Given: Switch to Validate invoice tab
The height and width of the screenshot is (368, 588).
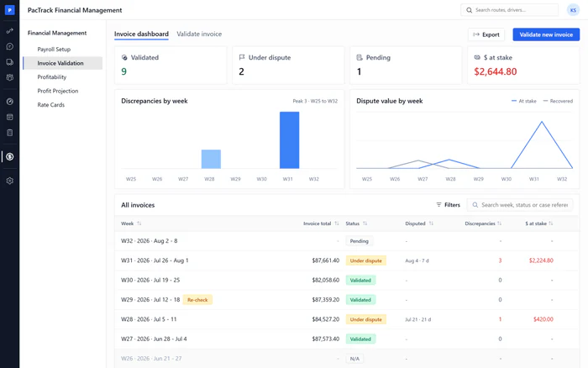Looking at the screenshot, I should point(199,34).
